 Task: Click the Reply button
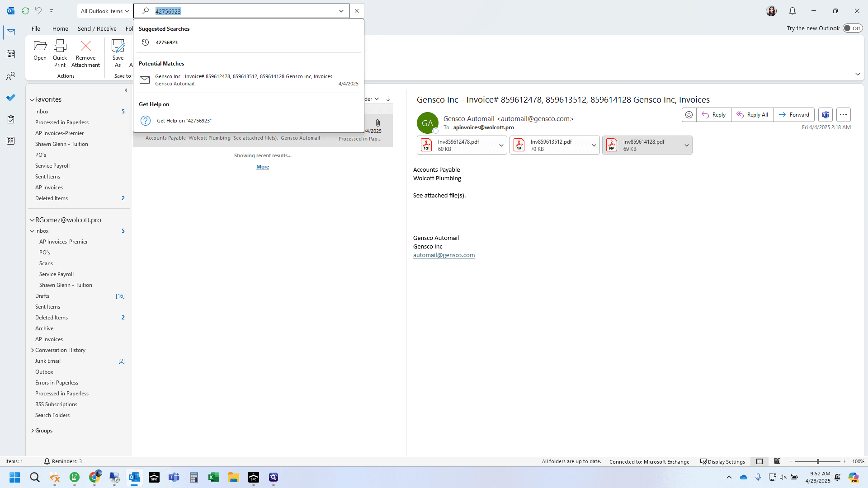tap(713, 115)
